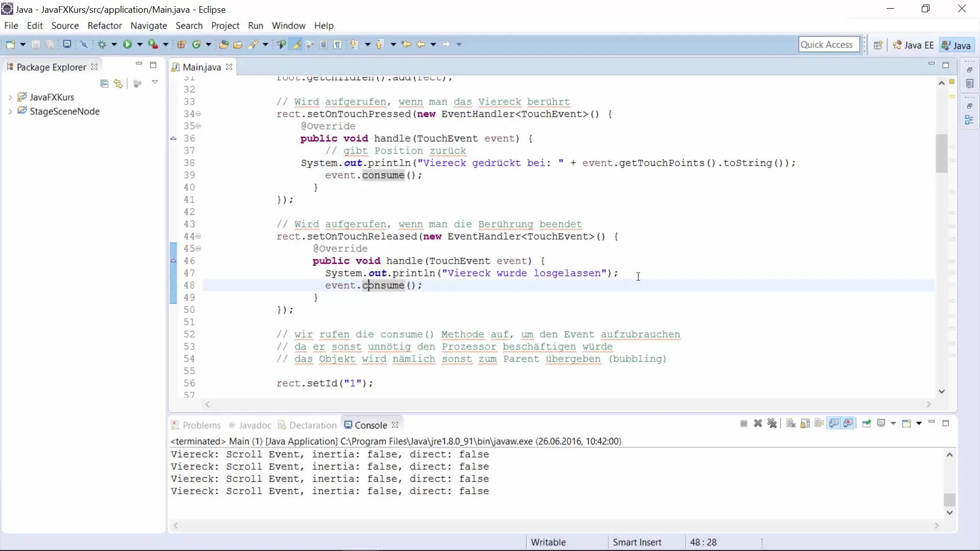This screenshot has height=551, width=980.
Task: Select the StageSceneNode project
Action: click(x=64, y=111)
